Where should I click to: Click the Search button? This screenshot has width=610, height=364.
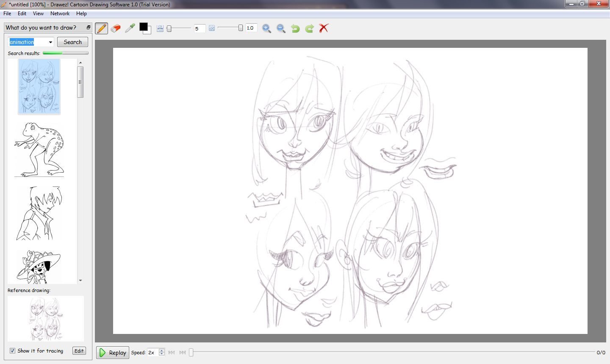[72, 42]
